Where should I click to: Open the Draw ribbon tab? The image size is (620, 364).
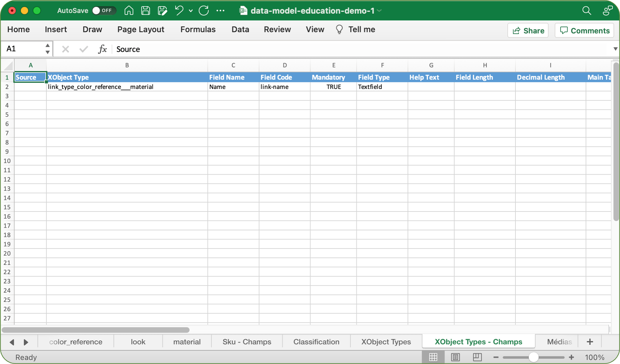coord(92,30)
